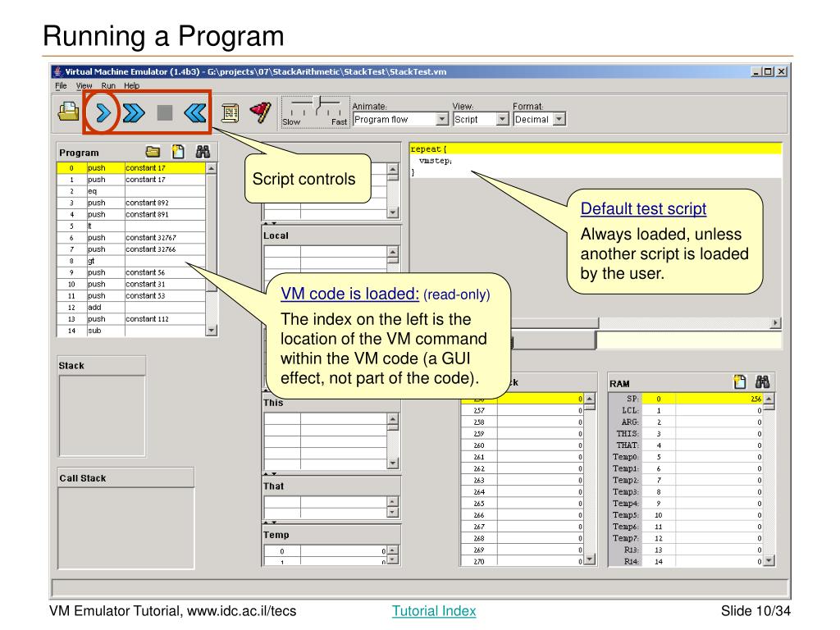Viewport: 840px width, 630px height.
Task: Click script pane horizontal scroll right arrow
Action: coord(776,323)
